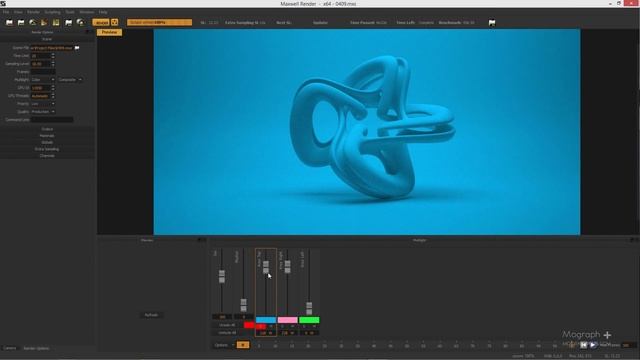Image resolution: width=640 pixels, height=360 pixels.
Task: Open the Tools menu
Action: pyautogui.click(x=70, y=12)
